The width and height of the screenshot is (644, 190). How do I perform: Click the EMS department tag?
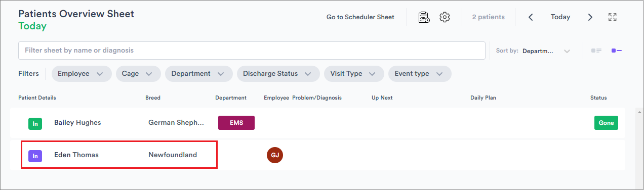[x=236, y=123]
